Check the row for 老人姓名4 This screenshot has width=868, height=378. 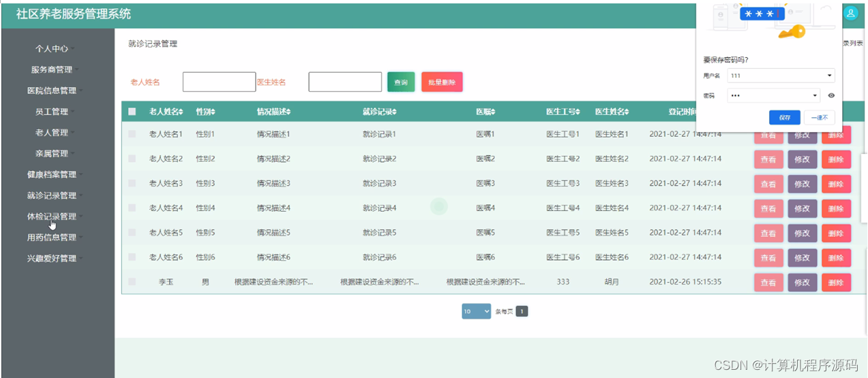[x=132, y=208]
